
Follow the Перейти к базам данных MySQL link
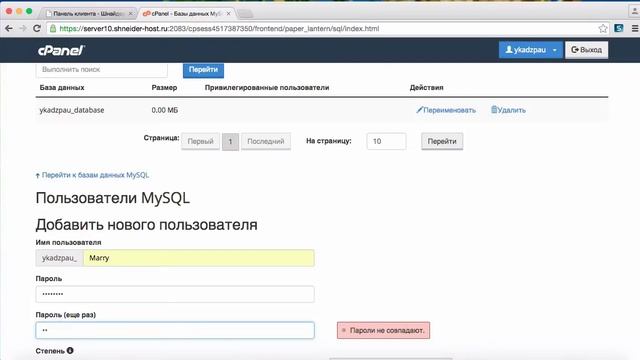[x=95, y=175]
